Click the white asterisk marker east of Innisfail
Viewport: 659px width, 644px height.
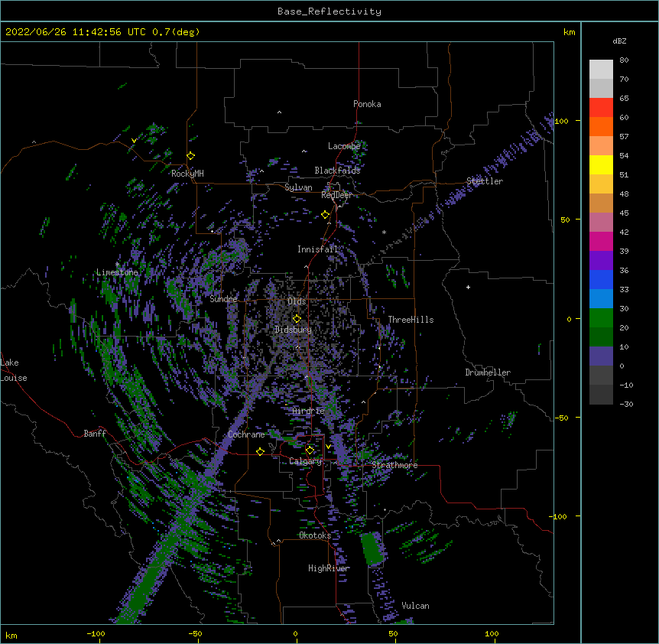(384, 232)
